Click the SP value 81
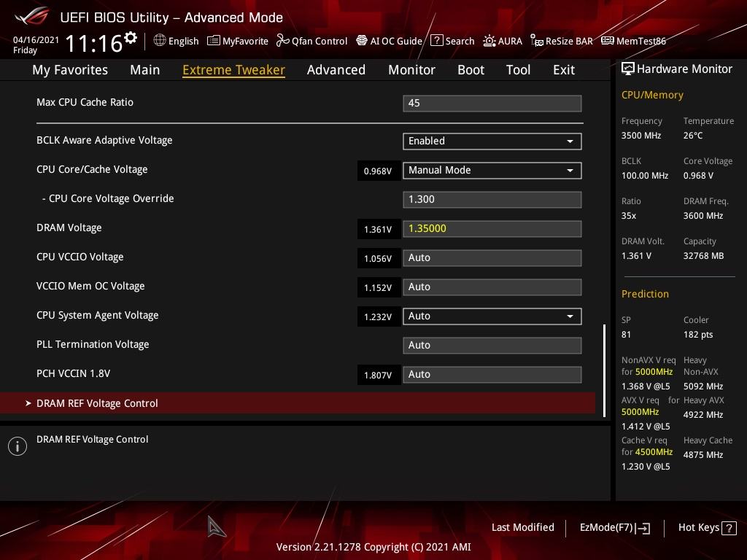 [x=626, y=335]
